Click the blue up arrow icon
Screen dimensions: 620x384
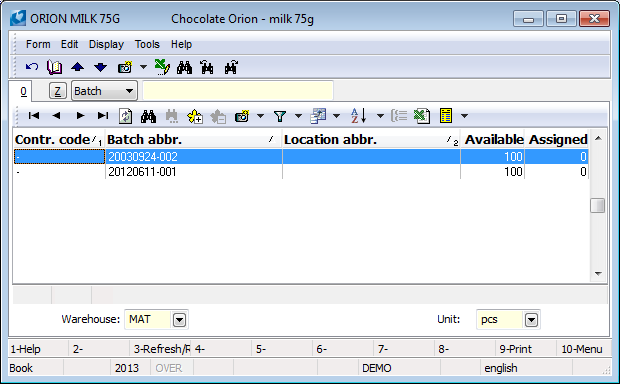[78, 67]
